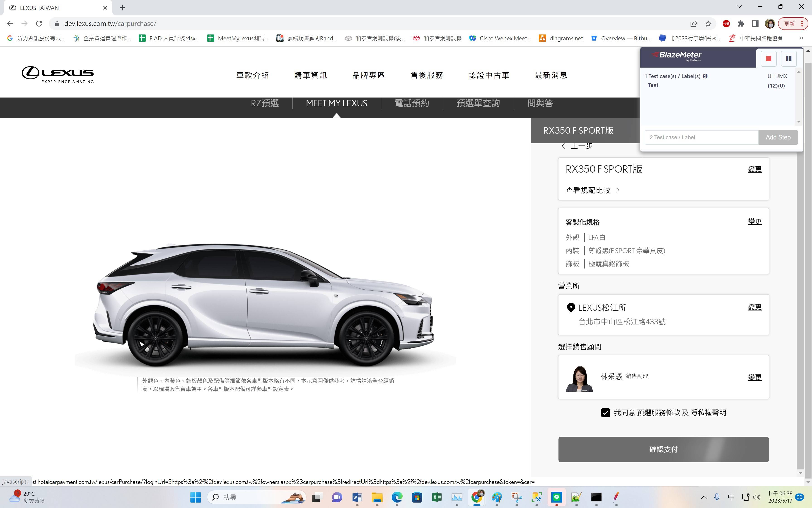
Task: Stop the BlazeMeter recording
Action: click(768, 59)
